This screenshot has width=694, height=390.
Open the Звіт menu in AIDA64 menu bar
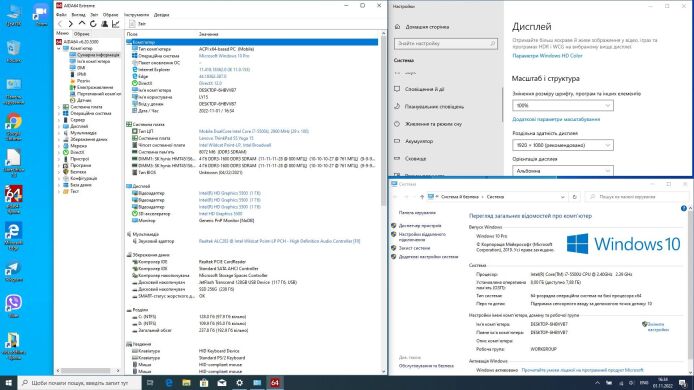tap(94, 15)
